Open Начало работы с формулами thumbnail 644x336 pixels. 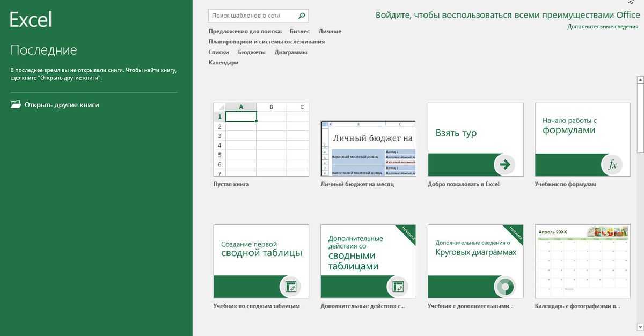583,140
